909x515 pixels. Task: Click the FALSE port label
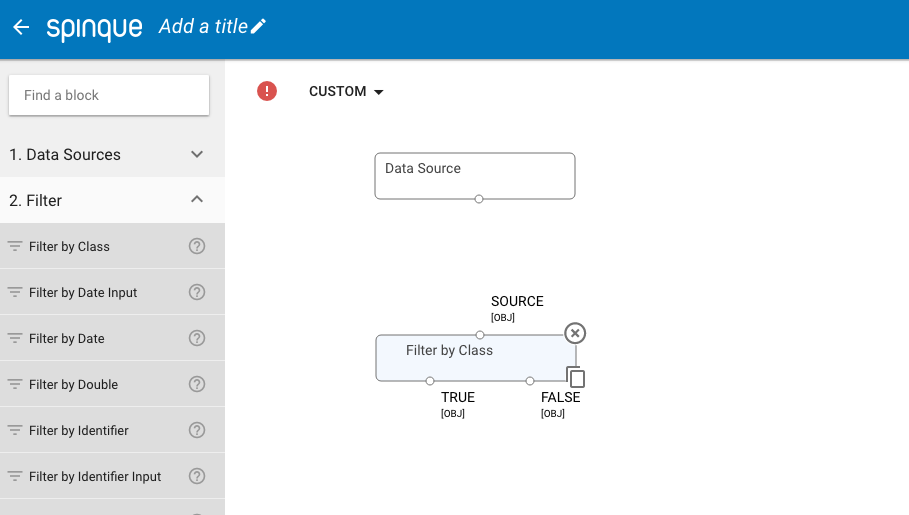[561, 397]
